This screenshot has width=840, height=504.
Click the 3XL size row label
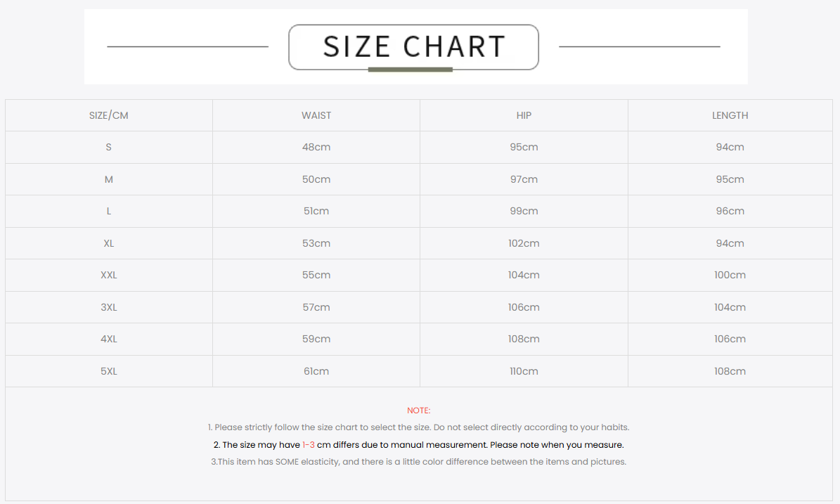(x=109, y=307)
